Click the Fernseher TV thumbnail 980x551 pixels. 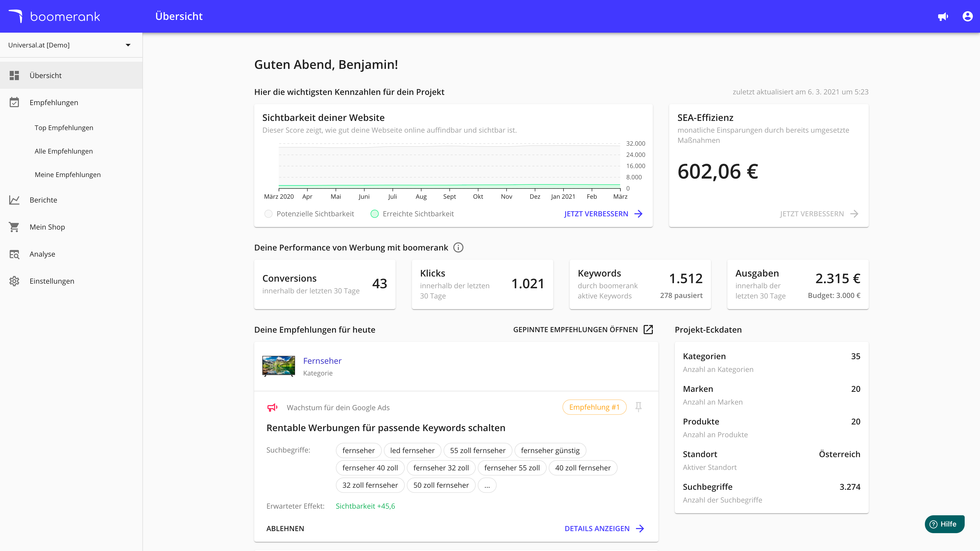pos(278,366)
